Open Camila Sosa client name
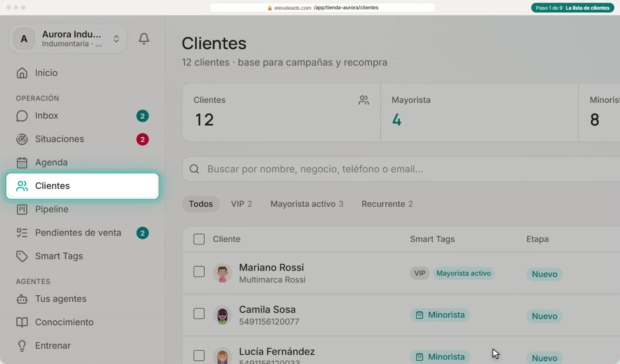This screenshot has height=364, width=620. coord(267,310)
